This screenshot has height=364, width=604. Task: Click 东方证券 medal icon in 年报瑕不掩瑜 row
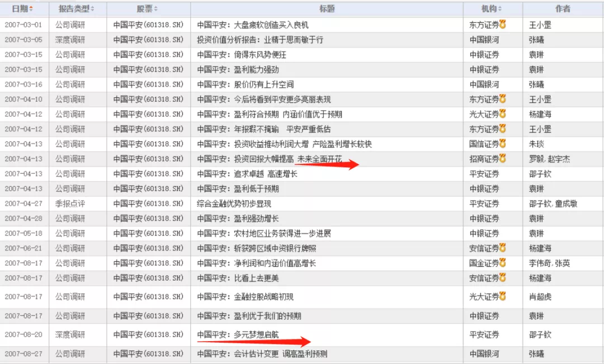coord(503,129)
